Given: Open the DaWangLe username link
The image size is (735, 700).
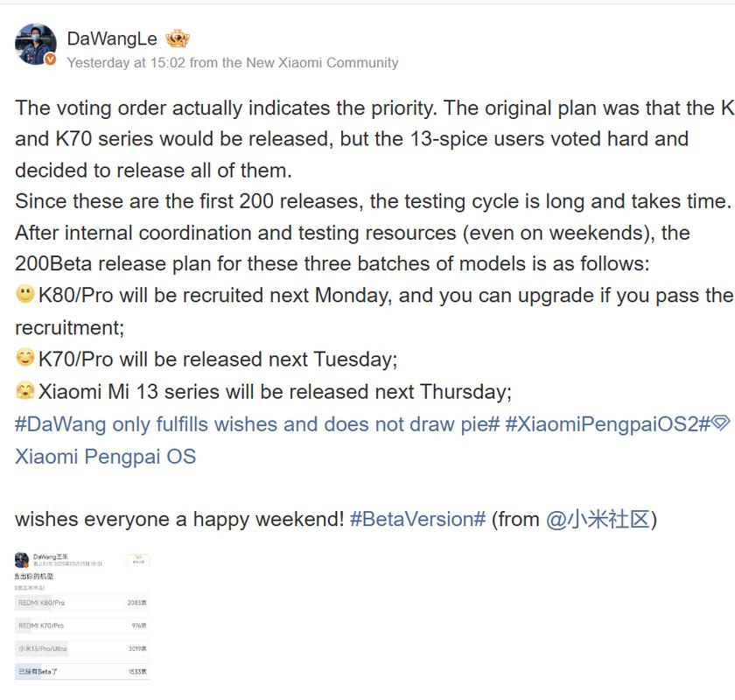Looking at the screenshot, I should pos(112,39).
